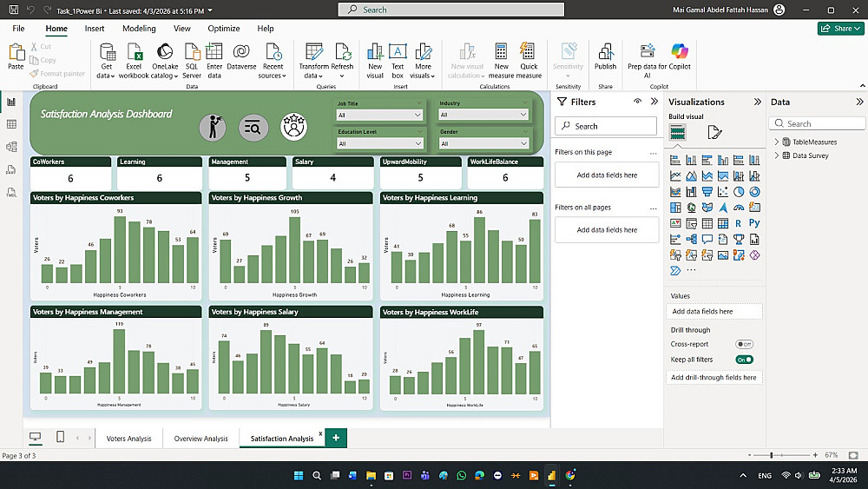Click the Share button

840,29
